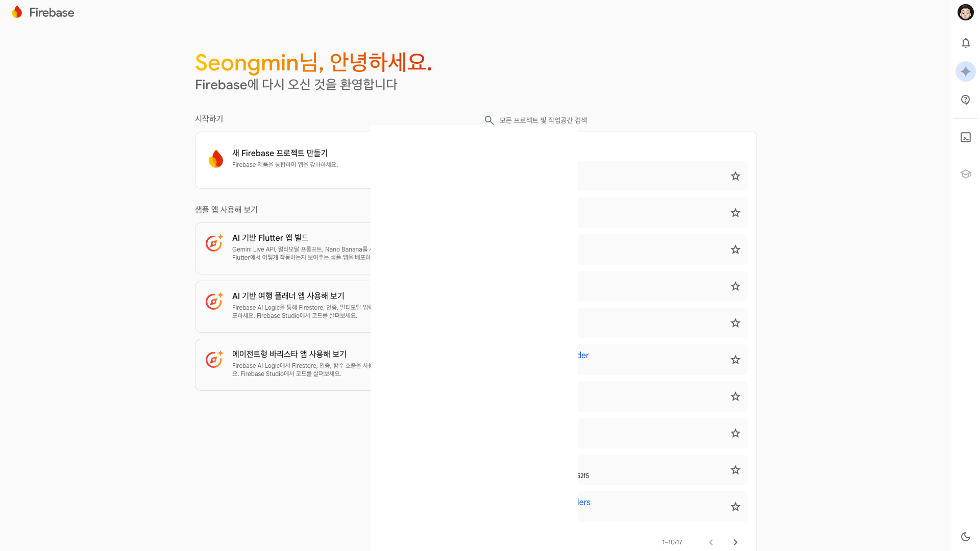Open the user account avatar menu
980x551 pixels.
pos(965,12)
